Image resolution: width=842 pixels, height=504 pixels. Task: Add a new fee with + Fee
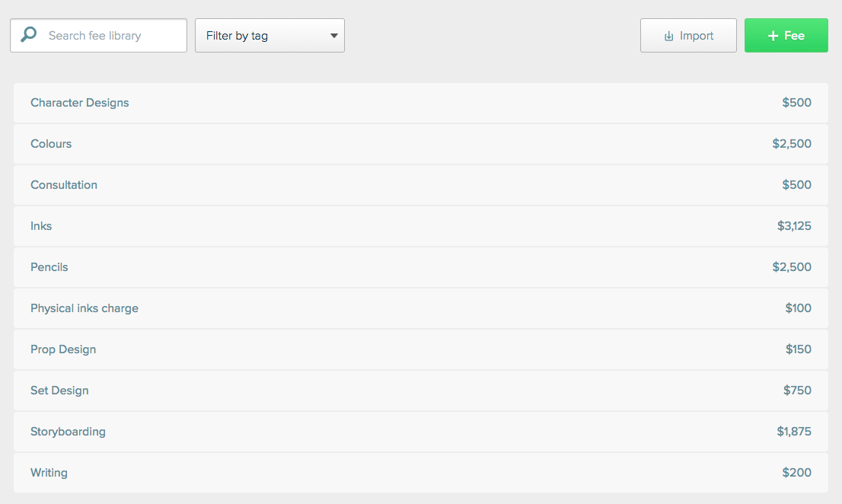pyautogui.click(x=786, y=36)
